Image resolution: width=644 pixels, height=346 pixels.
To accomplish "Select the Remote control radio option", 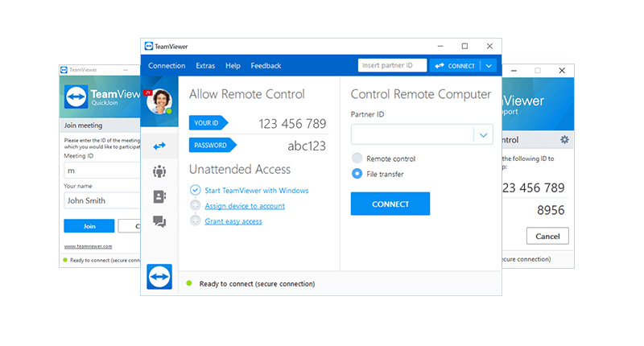I will [x=357, y=158].
